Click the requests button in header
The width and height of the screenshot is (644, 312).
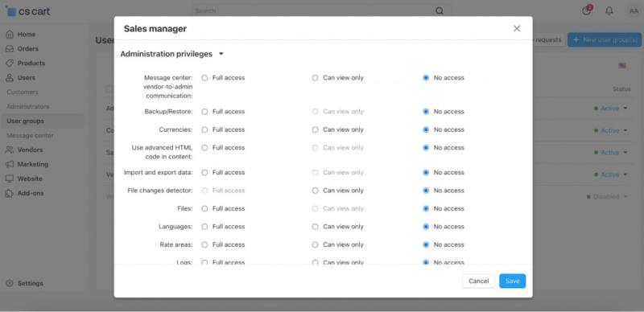tap(547, 40)
